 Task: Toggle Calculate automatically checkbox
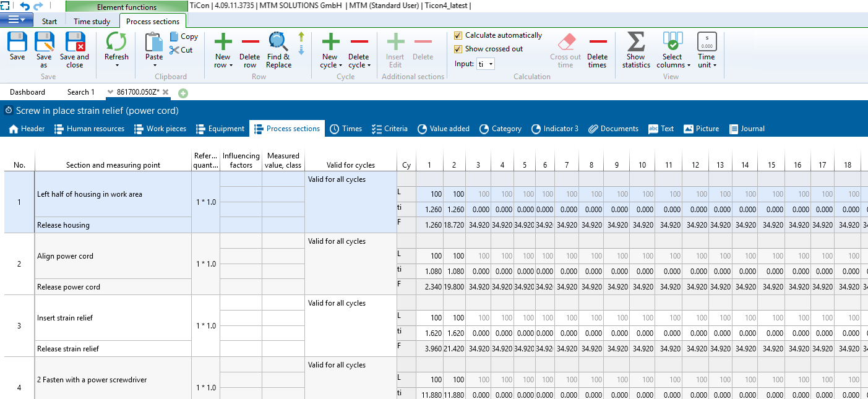click(458, 36)
